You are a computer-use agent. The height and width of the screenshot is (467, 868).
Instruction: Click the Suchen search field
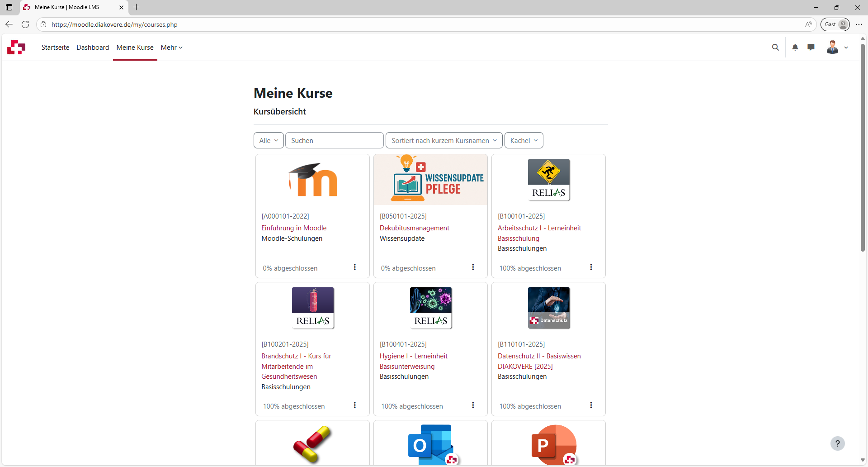pos(334,141)
